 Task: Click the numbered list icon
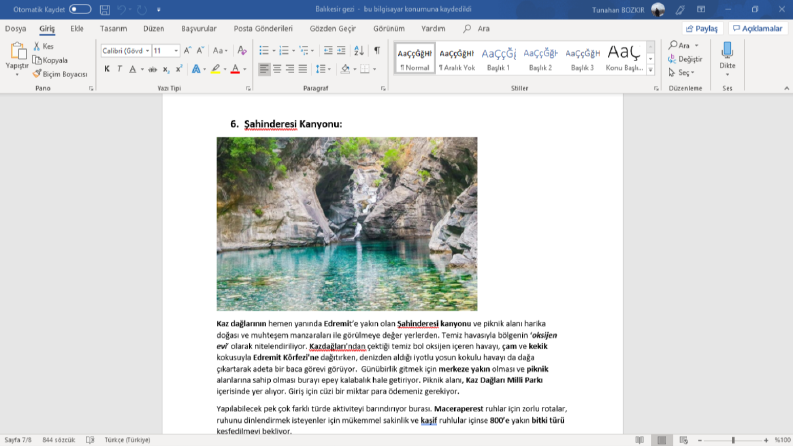pos(284,51)
